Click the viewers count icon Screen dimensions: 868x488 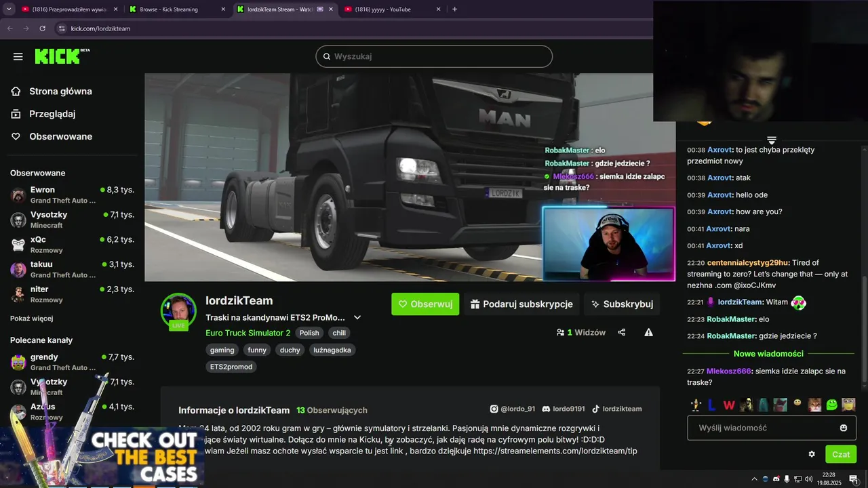560,333
